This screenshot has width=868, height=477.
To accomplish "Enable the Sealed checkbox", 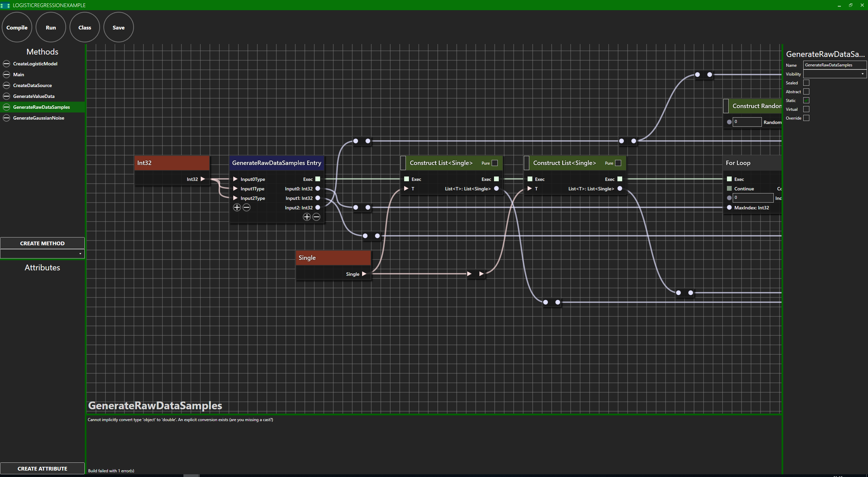I will [x=806, y=83].
